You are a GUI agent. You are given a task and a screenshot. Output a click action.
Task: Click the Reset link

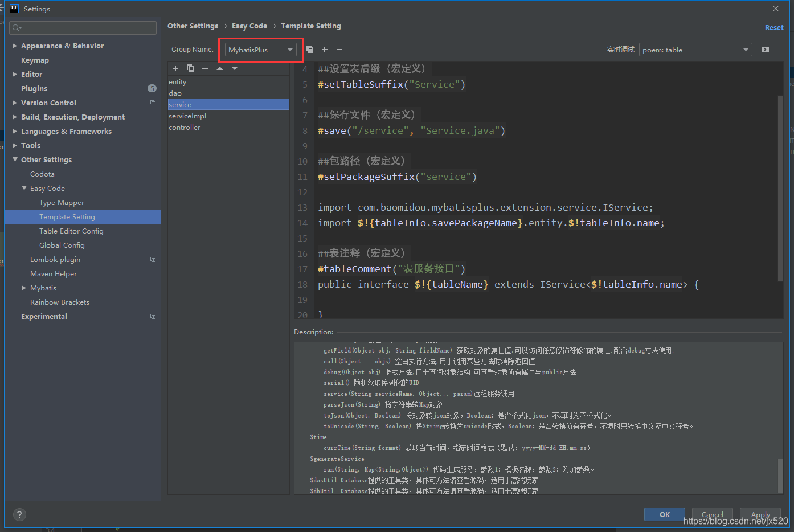pos(774,27)
